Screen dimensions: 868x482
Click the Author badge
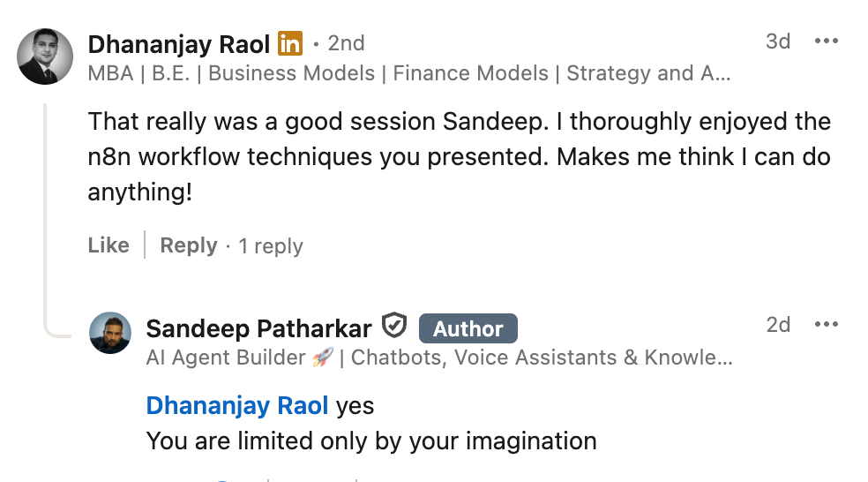[x=468, y=328]
